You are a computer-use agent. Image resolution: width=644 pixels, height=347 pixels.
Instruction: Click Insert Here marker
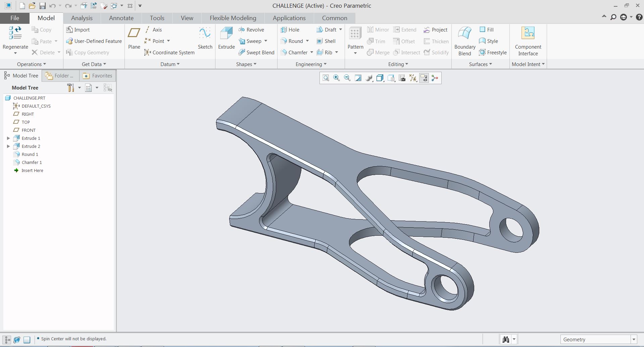(x=29, y=171)
